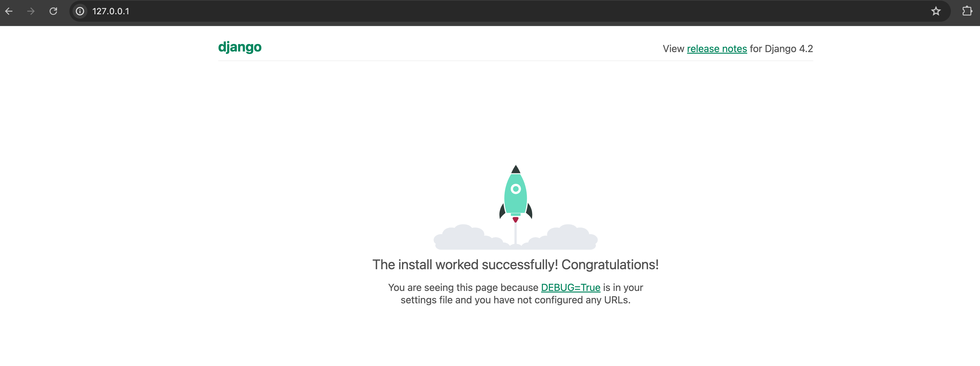Image resolution: width=980 pixels, height=366 pixels.
Task: Click the 127.0.0.1 URL text
Action: pos(111,11)
